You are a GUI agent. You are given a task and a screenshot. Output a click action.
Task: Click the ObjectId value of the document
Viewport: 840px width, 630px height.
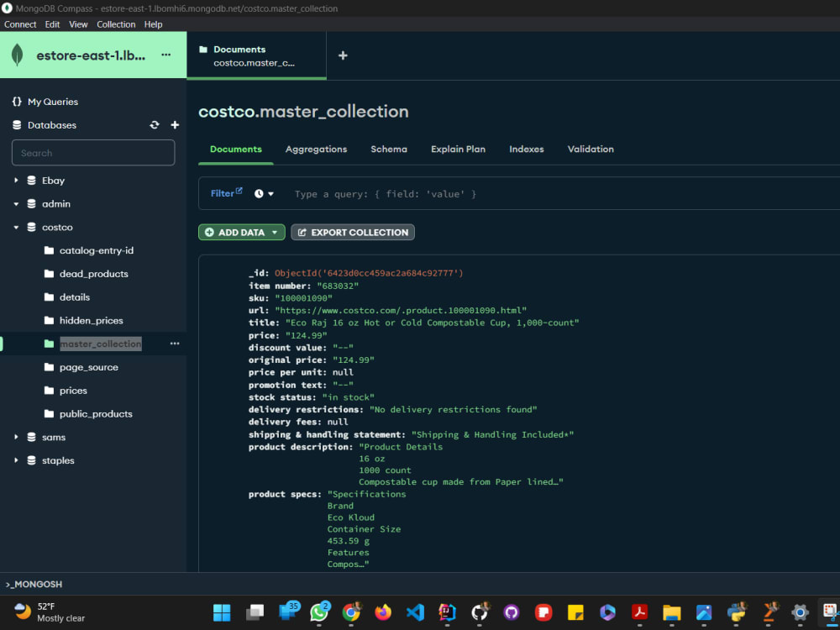tap(369, 273)
